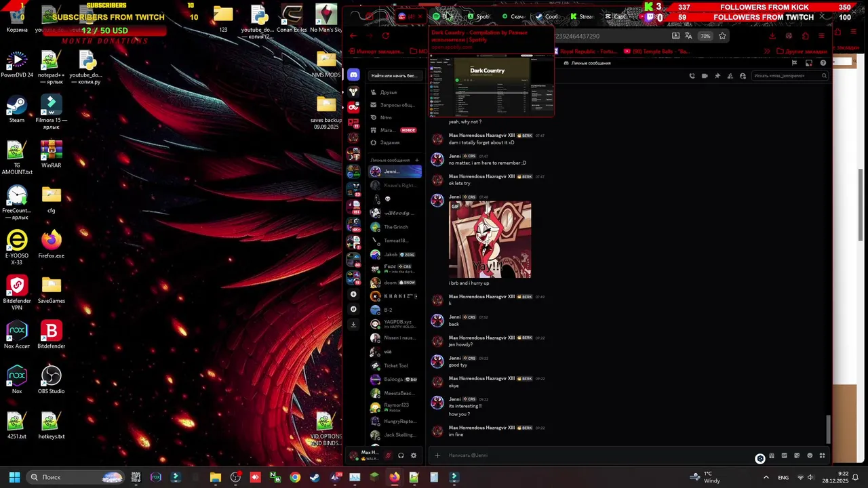
Task: Open Jenni direct message conversation
Action: point(395,171)
